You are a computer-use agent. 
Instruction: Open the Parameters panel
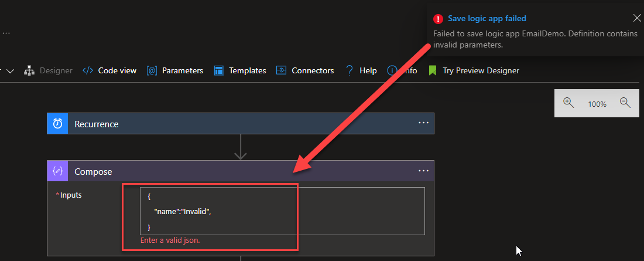(x=175, y=70)
